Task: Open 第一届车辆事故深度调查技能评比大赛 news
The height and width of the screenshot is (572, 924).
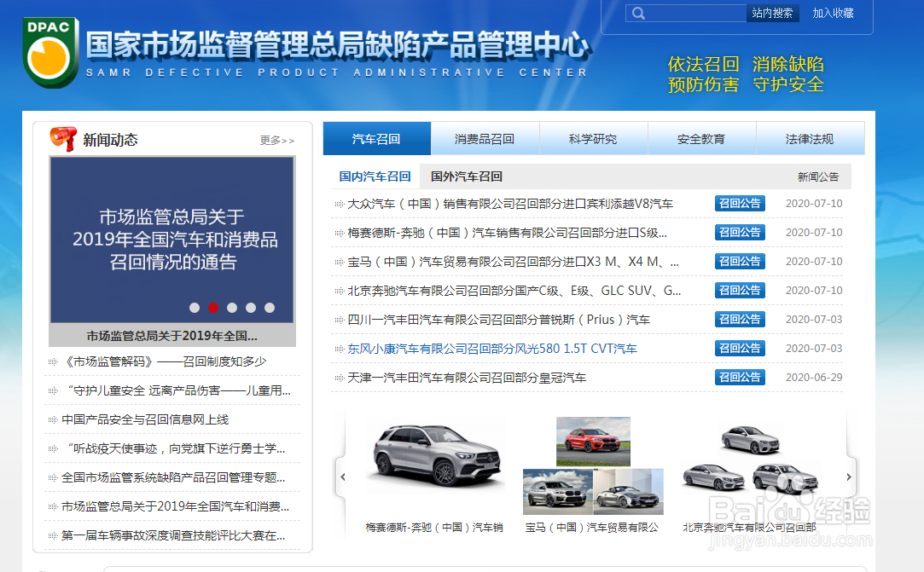Action: point(173,535)
